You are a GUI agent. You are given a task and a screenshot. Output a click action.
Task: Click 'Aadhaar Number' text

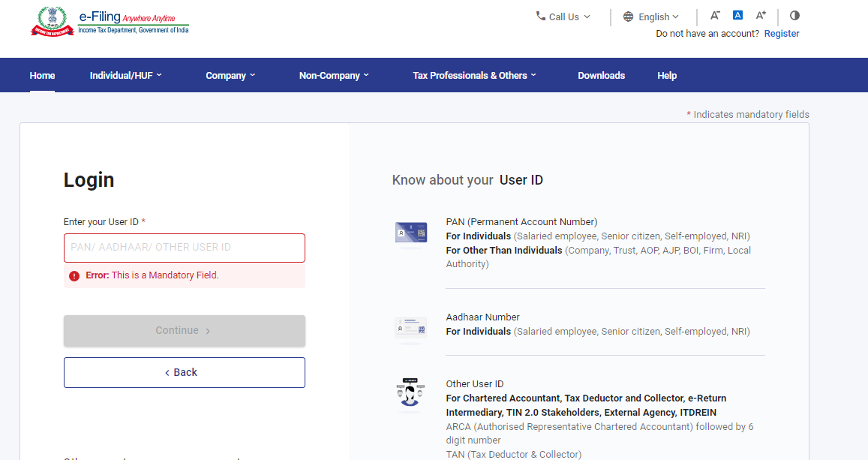[482, 317]
